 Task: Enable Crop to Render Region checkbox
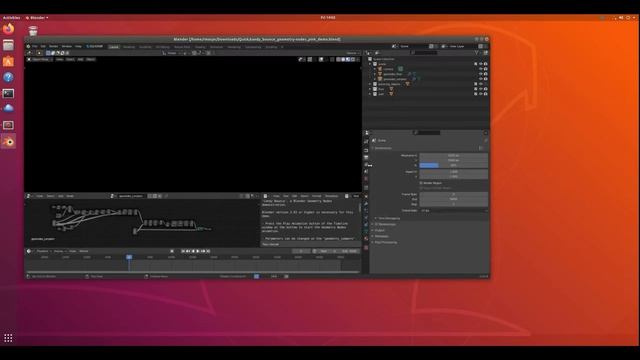[421, 188]
